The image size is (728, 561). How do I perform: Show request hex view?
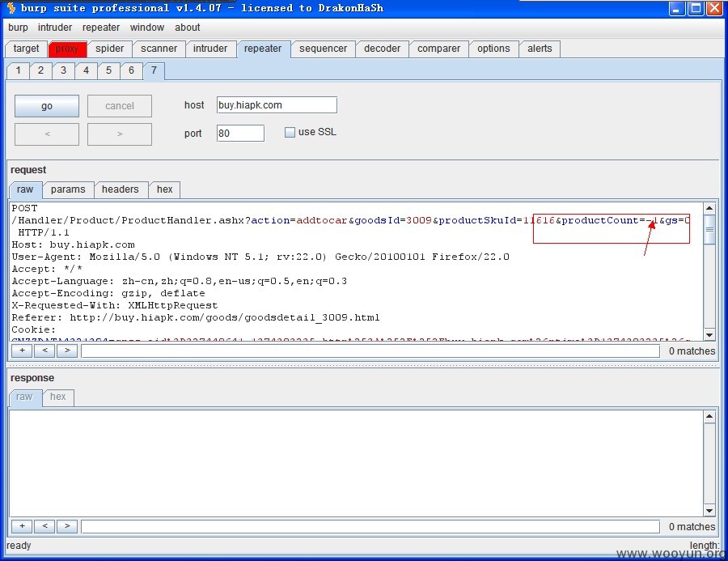[x=165, y=189]
